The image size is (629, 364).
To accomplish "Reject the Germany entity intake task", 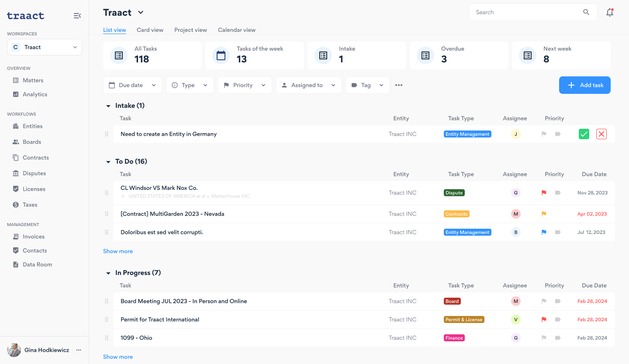I will tap(601, 134).
